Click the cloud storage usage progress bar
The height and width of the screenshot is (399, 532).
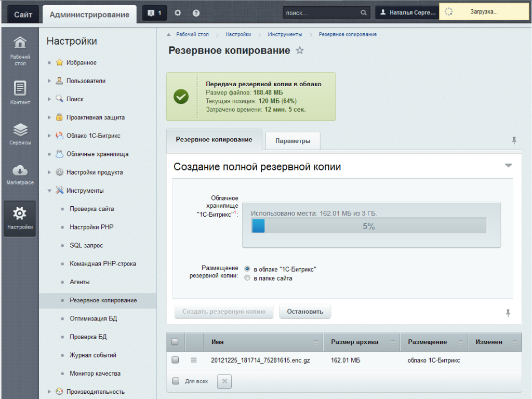(x=368, y=226)
